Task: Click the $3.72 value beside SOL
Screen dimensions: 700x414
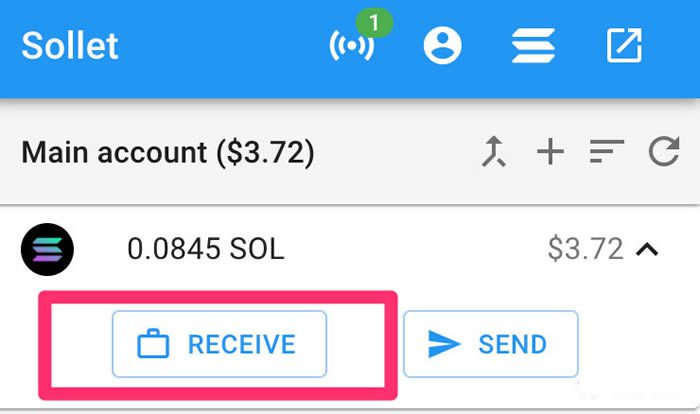Action: tap(585, 249)
